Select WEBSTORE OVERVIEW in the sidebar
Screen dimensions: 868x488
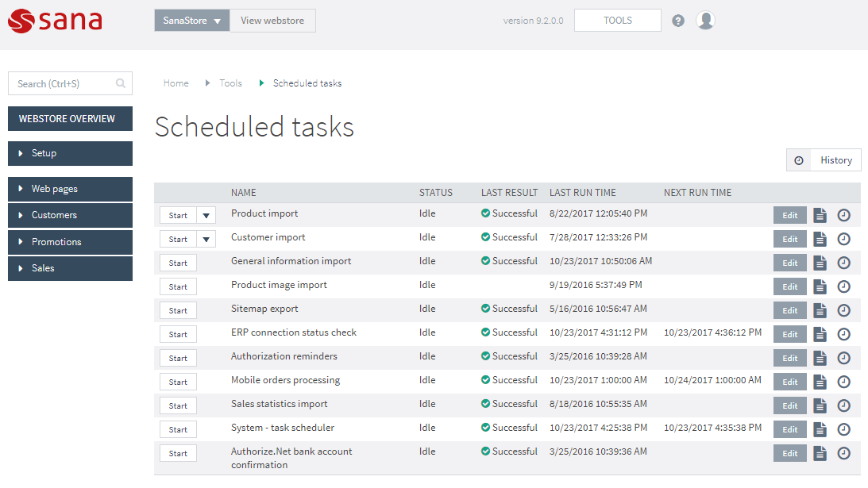tap(70, 118)
